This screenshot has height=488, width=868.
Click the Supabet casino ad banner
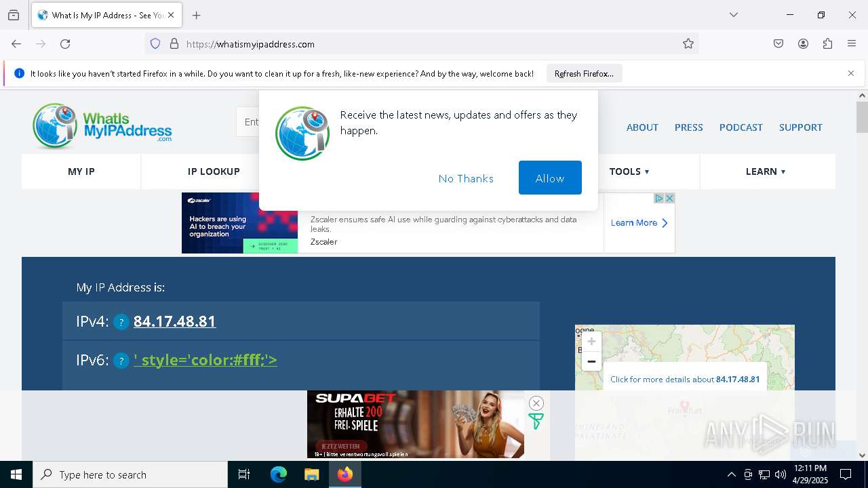(x=415, y=424)
